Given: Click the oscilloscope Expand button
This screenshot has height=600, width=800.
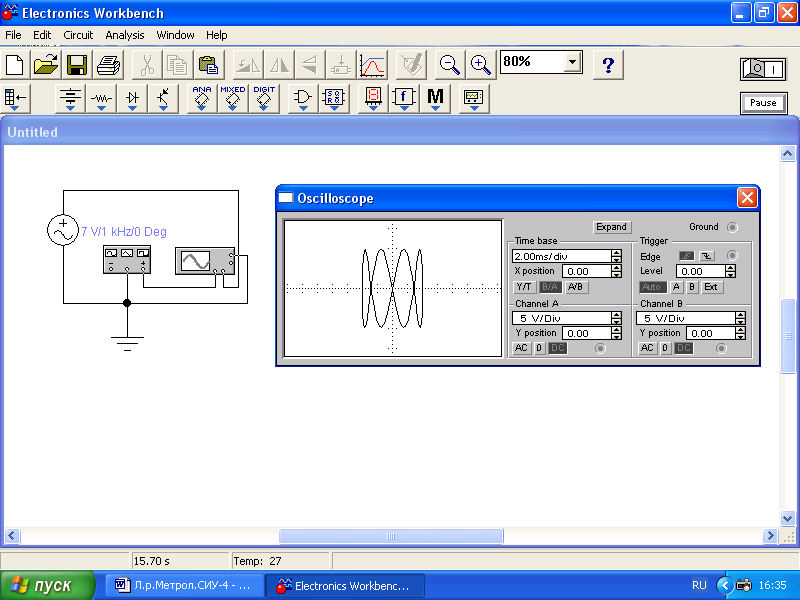Looking at the screenshot, I should [611, 227].
